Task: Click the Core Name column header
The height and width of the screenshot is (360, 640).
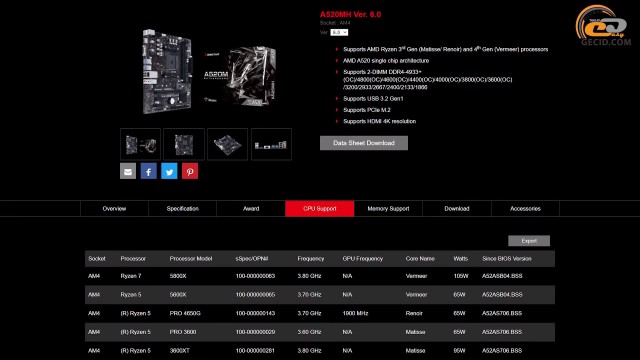Action: click(420, 259)
